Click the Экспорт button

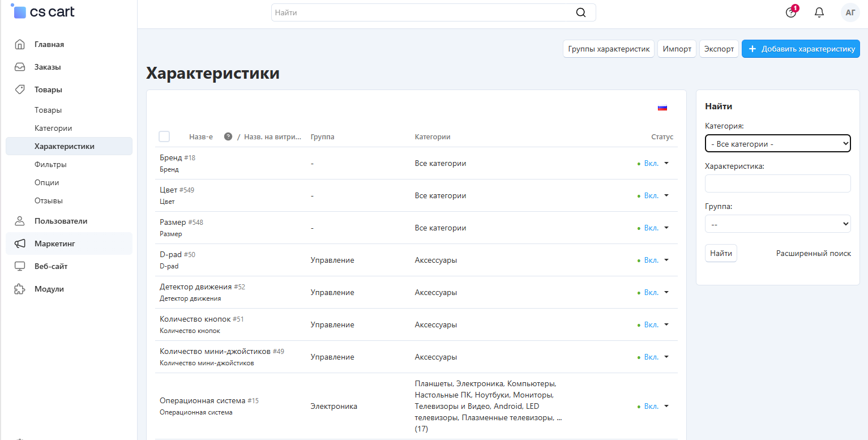[719, 49]
